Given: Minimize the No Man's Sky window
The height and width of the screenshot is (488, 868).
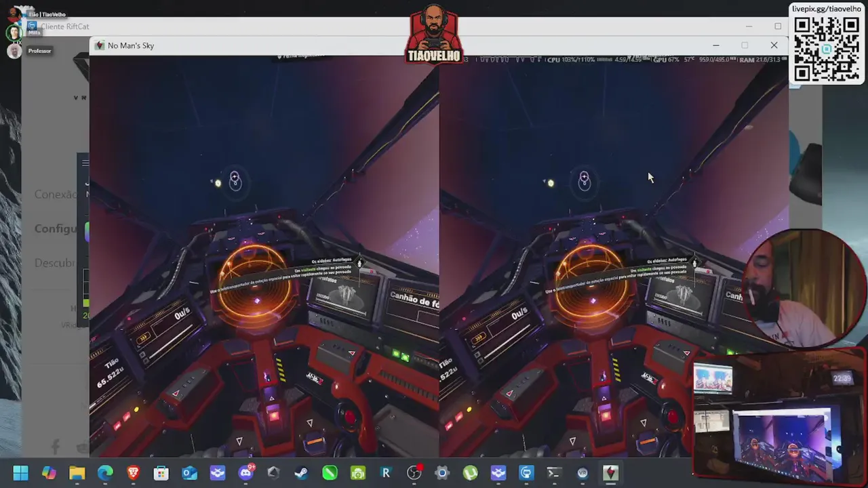Looking at the screenshot, I should pos(715,45).
